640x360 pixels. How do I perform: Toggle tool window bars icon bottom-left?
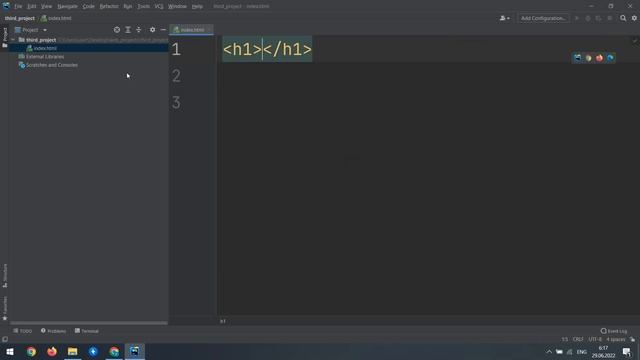(5, 339)
